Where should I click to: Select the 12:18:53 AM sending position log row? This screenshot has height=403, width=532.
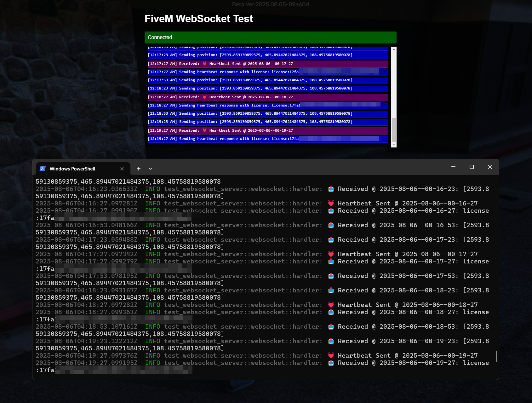click(268, 114)
